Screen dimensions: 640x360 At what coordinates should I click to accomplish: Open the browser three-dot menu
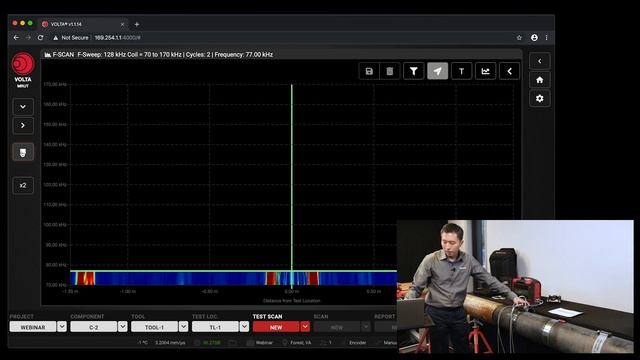tap(547, 38)
